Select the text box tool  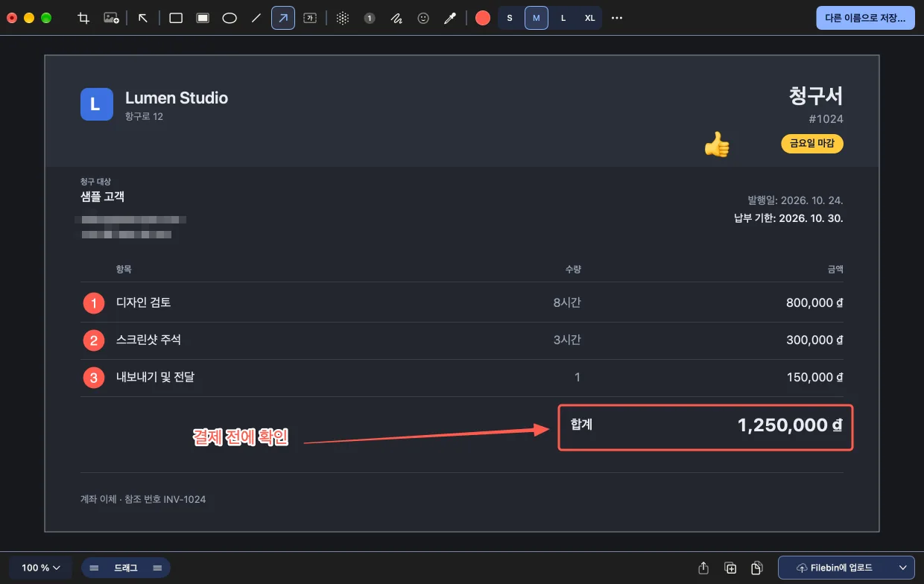(310, 18)
